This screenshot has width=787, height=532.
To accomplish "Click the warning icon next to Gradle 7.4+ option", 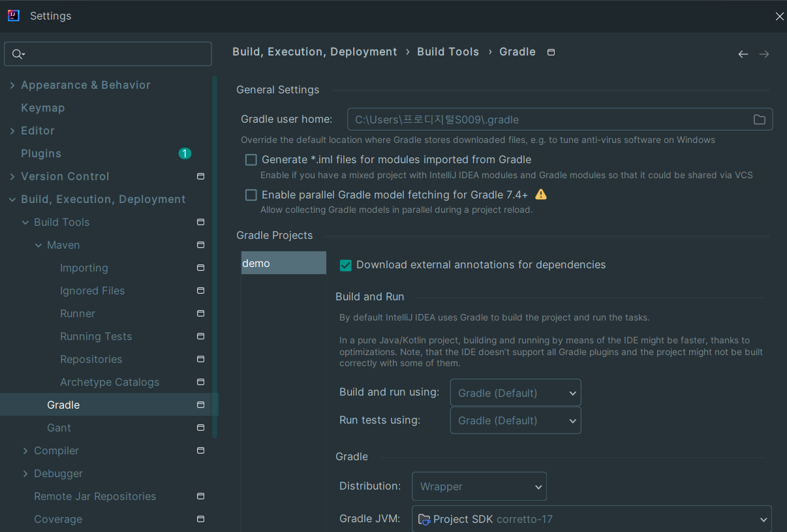I will click(x=540, y=195).
